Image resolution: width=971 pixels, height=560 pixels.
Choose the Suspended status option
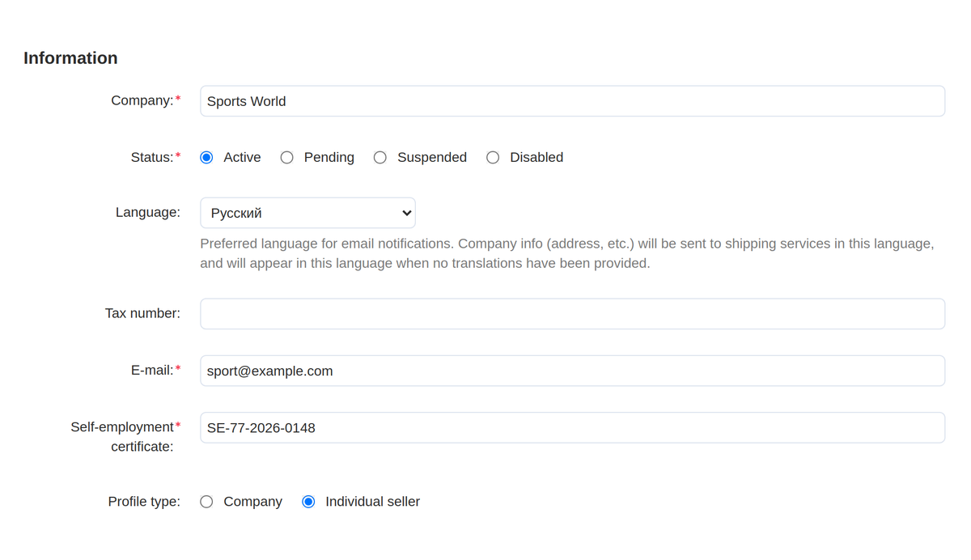click(x=379, y=158)
